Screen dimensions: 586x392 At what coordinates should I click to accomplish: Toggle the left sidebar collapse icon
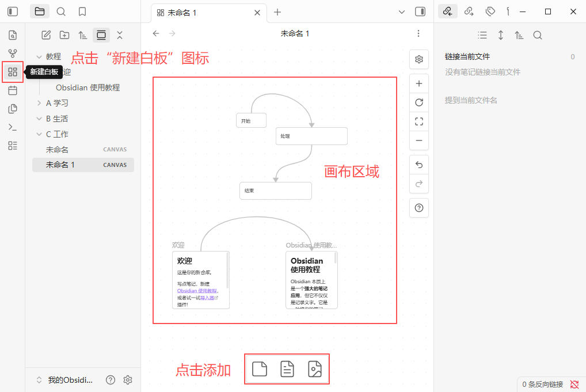pyautogui.click(x=13, y=12)
